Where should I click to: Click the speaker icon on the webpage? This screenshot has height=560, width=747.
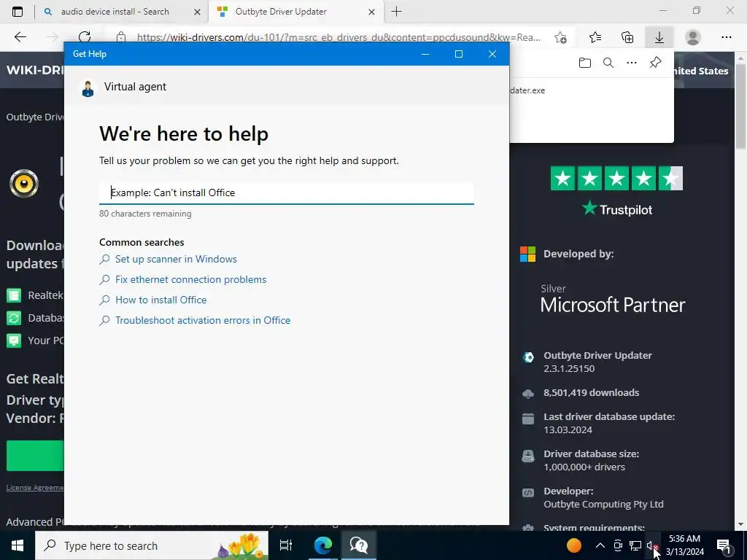click(24, 183)
